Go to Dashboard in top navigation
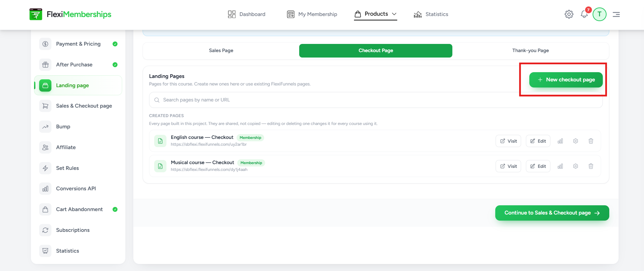The width and height of the screenshot is (644, 271). pos(246,14)
